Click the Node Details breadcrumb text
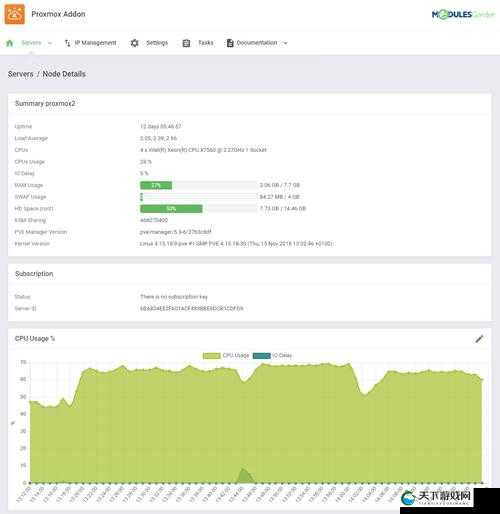Screen dimensions: 500x514 (64, 74)
